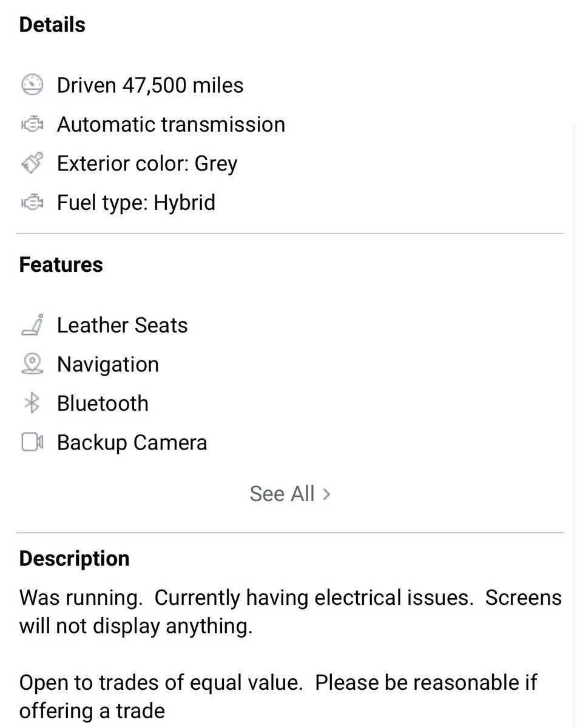This screenshot has height=728, width=580.
Task: Expand features with See All
Action: coord(282,494)
